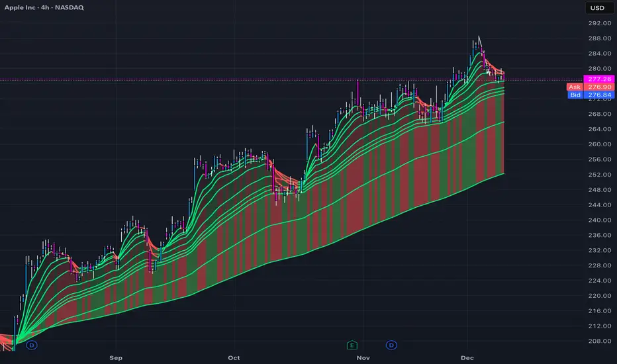This screenshot has height=364, width=617.
Task: Click the 284.00 price scale value
Action: (x=600, y=54)
